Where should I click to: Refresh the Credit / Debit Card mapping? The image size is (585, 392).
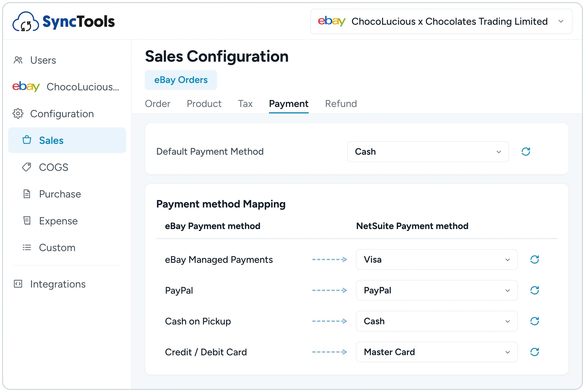(x=535, y=352)
